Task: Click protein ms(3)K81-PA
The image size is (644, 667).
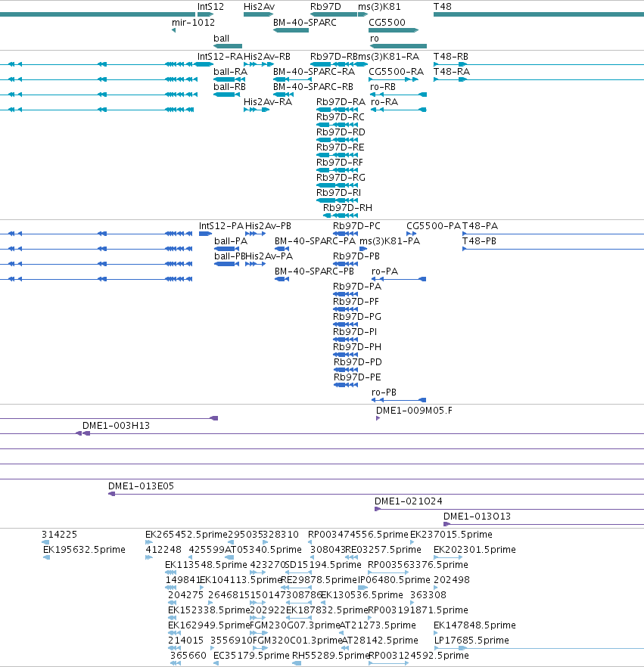Action: point(390,241)
